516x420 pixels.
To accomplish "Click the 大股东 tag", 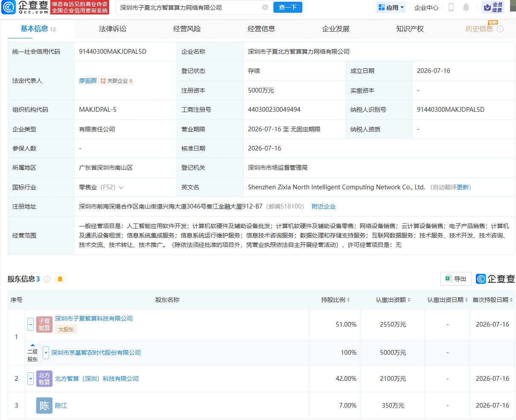I will [x=66, y=329].
